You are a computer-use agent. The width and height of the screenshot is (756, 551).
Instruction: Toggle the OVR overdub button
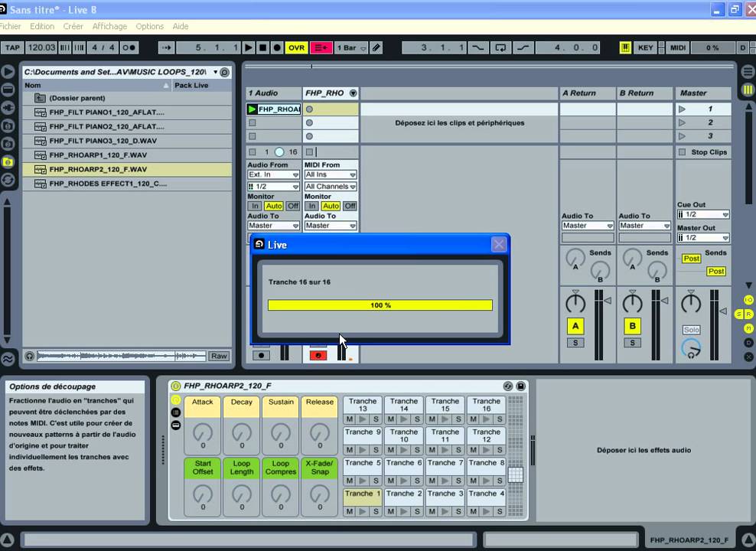(297, 47)
